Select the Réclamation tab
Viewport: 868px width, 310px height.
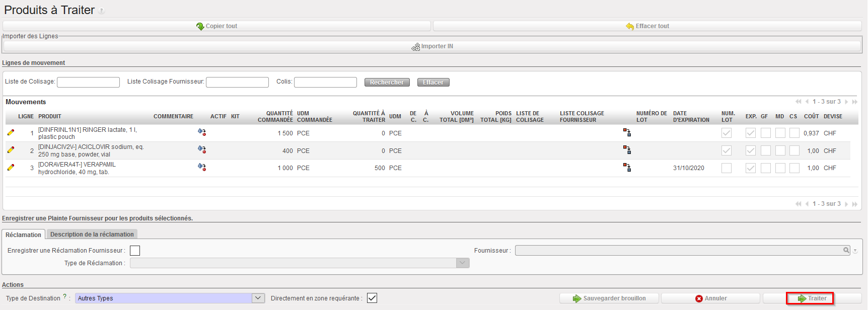24,235
